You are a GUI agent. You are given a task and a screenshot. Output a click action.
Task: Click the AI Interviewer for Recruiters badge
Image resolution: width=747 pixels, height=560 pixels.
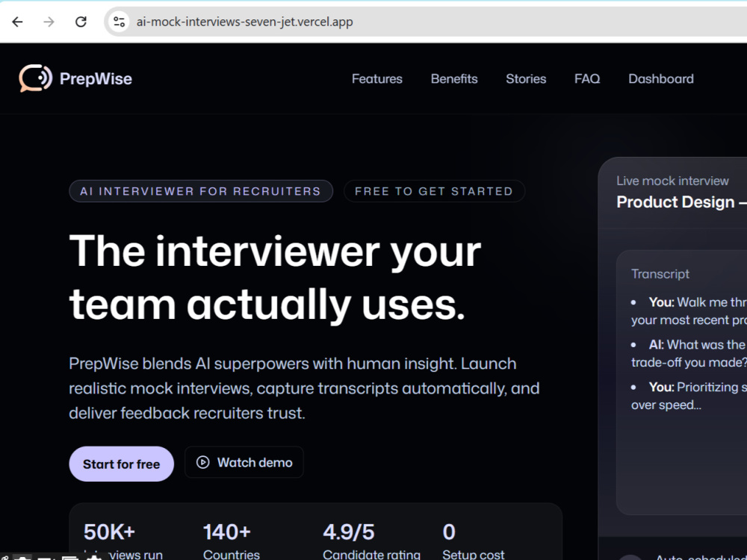point(200,191)
